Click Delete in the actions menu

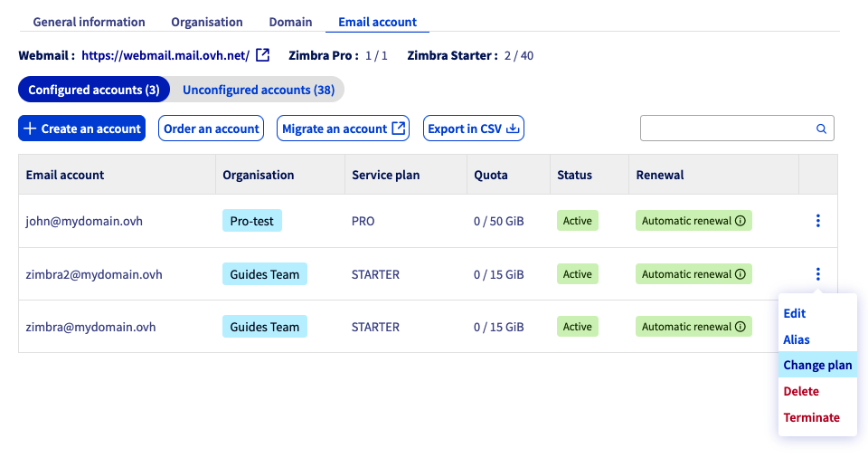pyautogui.click(x=801, y=392)
